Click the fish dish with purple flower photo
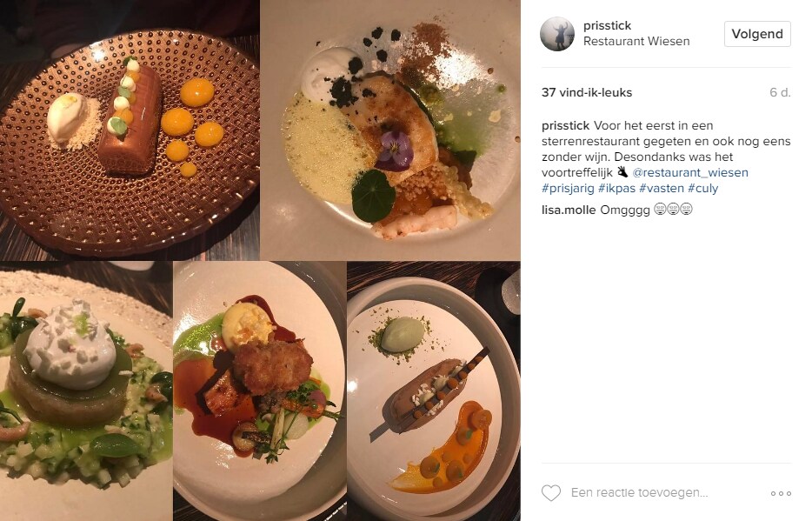This screenshot has width=812, height=521. 390,130
